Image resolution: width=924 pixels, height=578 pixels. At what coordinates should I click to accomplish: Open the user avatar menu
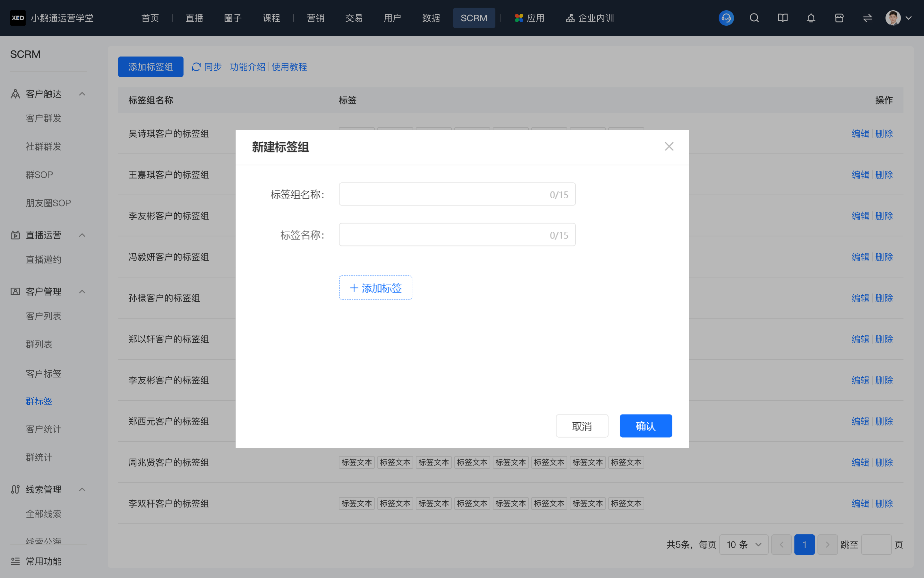point(893,18)
